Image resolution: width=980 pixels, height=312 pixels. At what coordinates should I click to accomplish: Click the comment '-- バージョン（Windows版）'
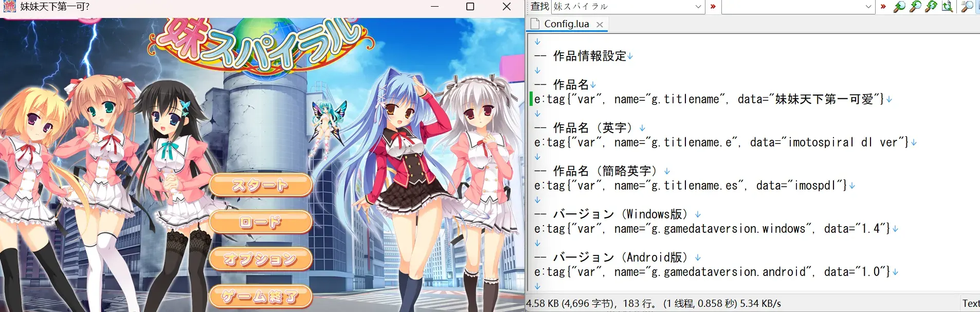tap(613, 214)
